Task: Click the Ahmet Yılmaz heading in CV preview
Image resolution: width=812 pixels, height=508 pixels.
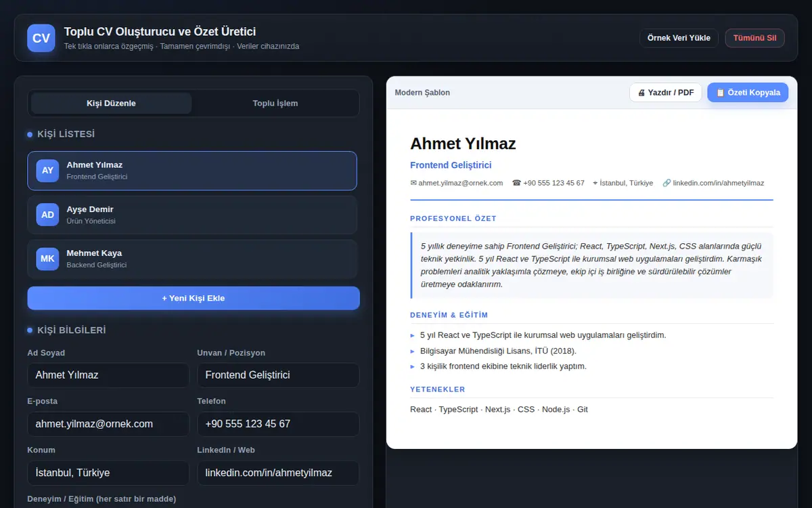Action: (463, 144)
